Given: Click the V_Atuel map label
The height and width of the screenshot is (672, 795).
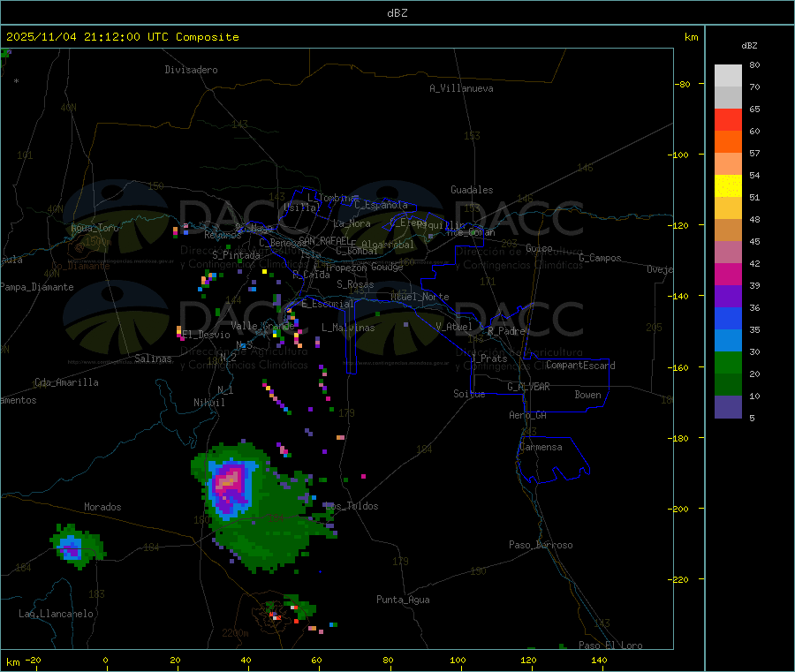Looking at the screenshot, I should [x=454, y=327].
